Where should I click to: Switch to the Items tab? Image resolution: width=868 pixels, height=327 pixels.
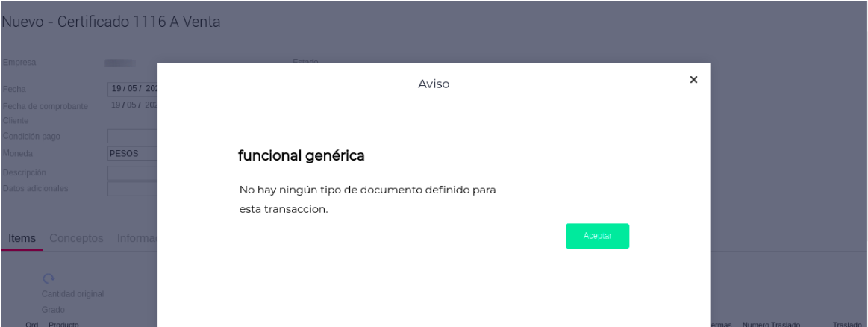coord(22,238)
